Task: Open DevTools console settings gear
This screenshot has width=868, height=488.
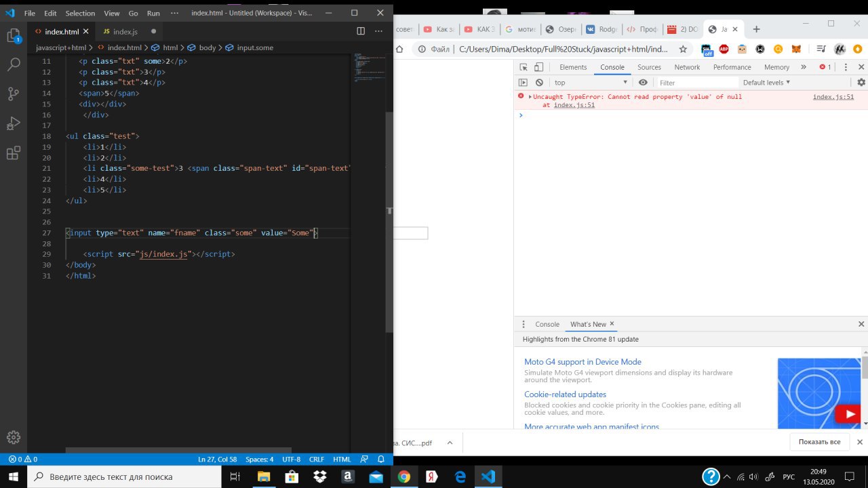Action: click(x=861, y=83)
